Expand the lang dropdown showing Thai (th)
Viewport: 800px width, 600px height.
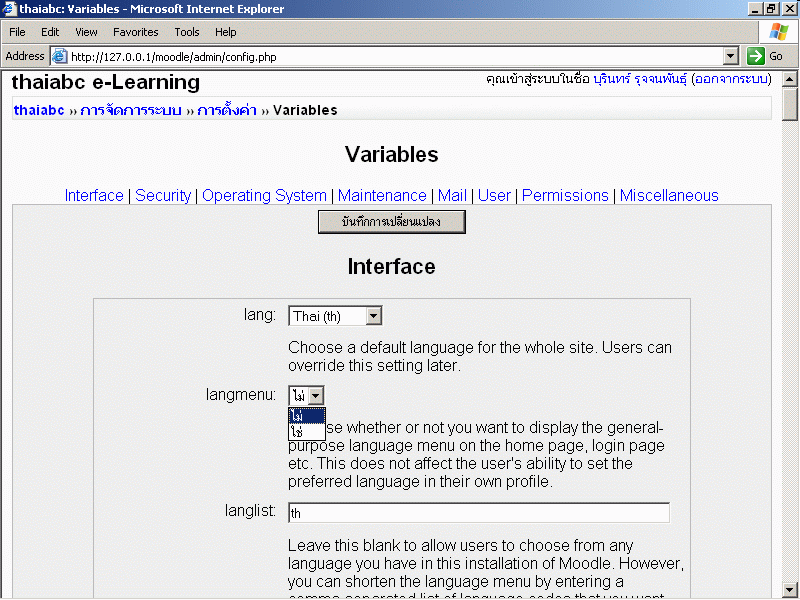373,316
